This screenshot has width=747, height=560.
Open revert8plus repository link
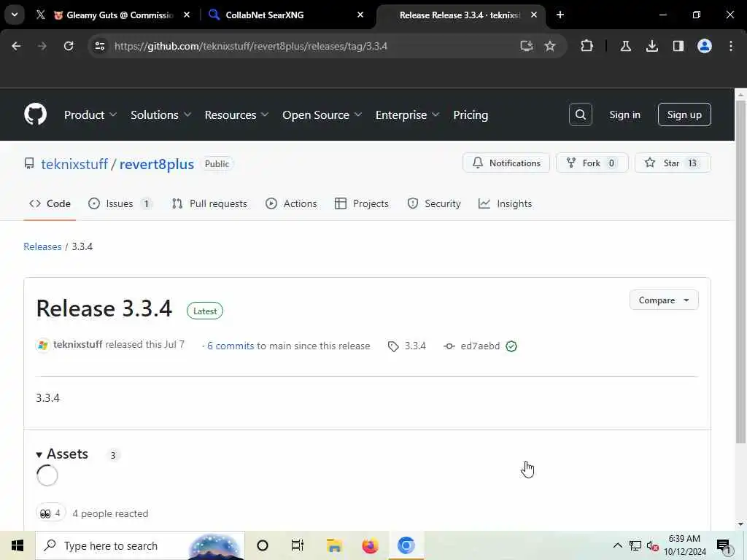click(156, 164)
